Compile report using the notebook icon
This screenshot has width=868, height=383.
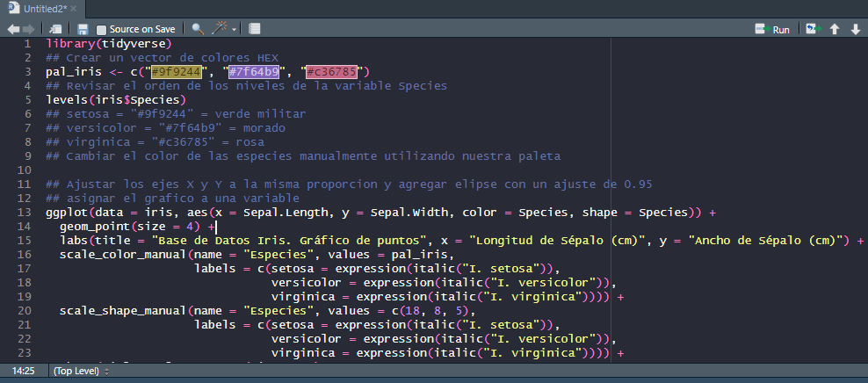pyautogui.click(x=254, y=29)
